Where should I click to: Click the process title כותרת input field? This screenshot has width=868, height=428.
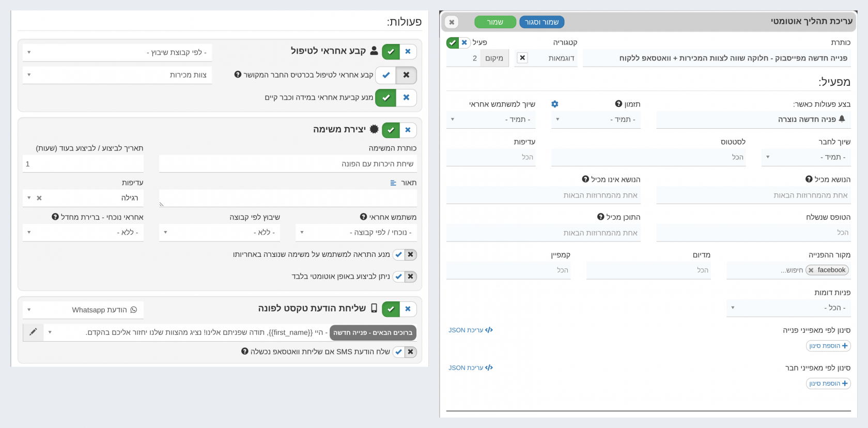point(717,58)
